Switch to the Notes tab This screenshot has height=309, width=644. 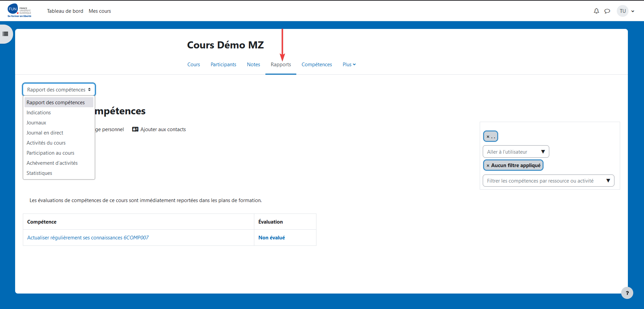tap(253, 65)
